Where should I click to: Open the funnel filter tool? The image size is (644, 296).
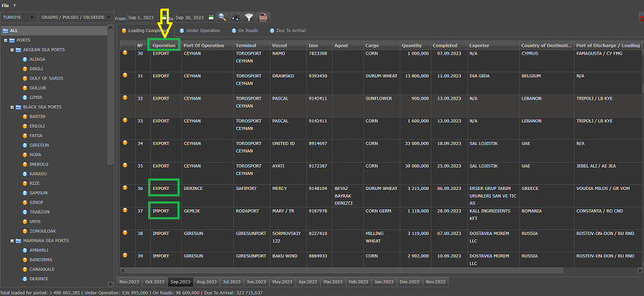(x=248, y=17)
